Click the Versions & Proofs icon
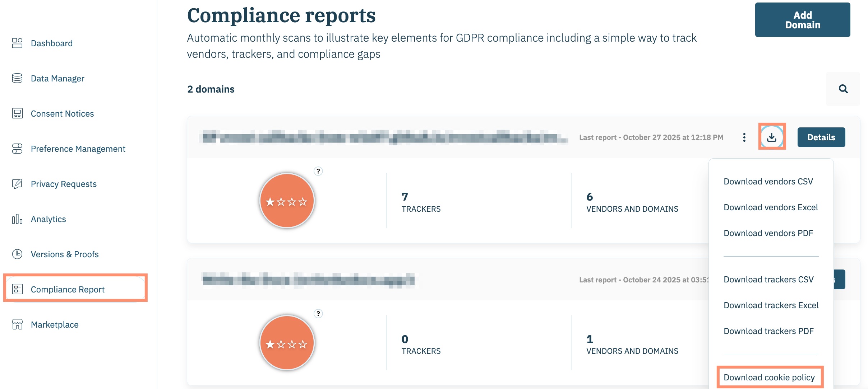Screen dimensions: 868x389 coord(17,254)
